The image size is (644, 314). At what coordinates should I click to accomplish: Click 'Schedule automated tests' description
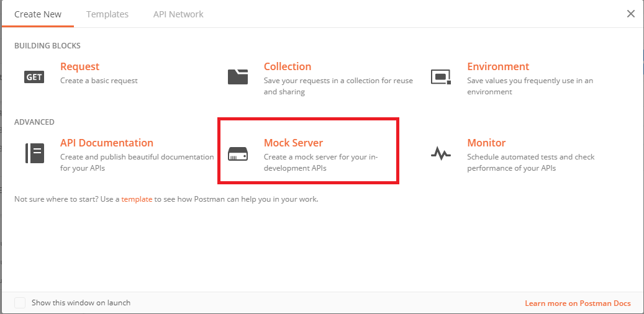point(531,163)
